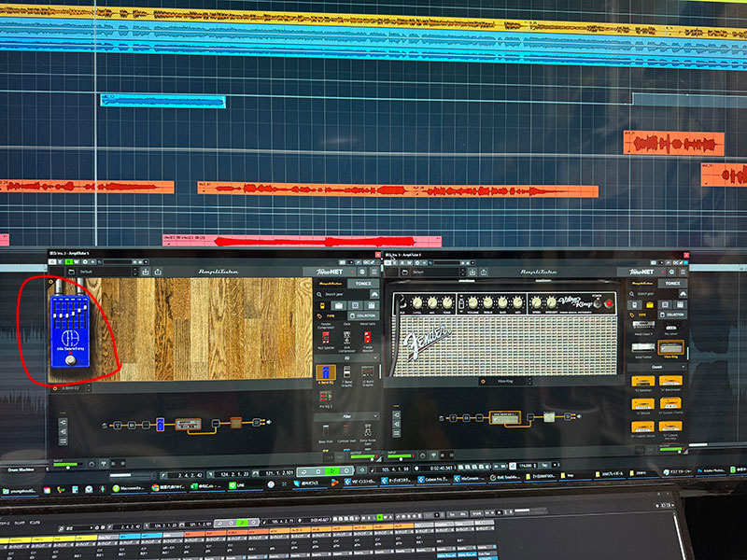747x560 pixels.
Task: Open preset folder in left AmpliTube window
Action: tap(71, 272)
